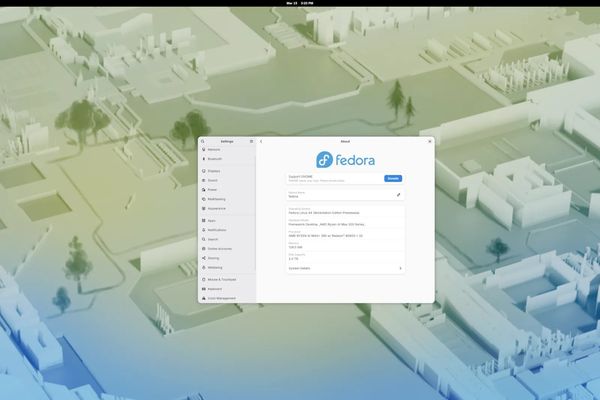
Task: Select Keyboard in the Settings sidebar
Action: click(227, 289)
